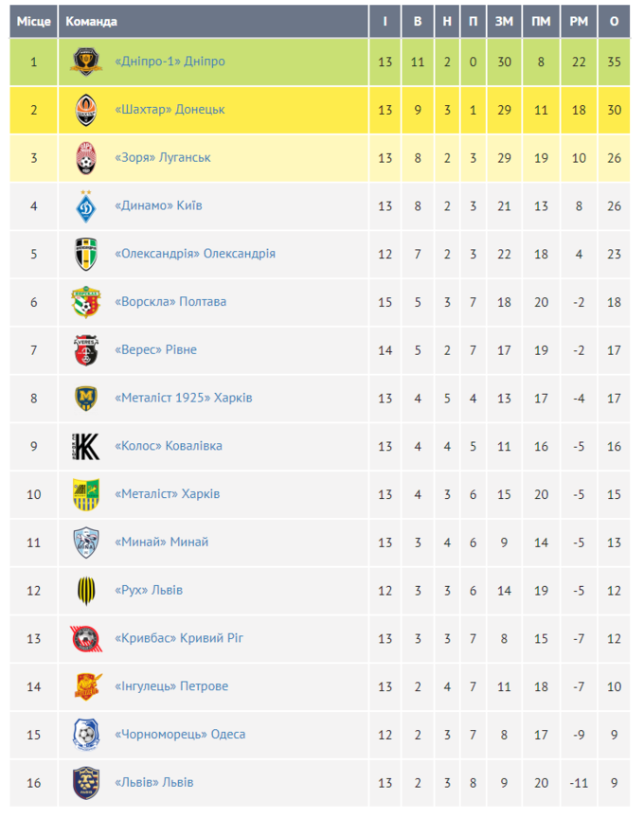Viewport: 644px width, 818px height.
Task: Click the «ЗМ» goals scored column header
Action: (x=504, y=21)
